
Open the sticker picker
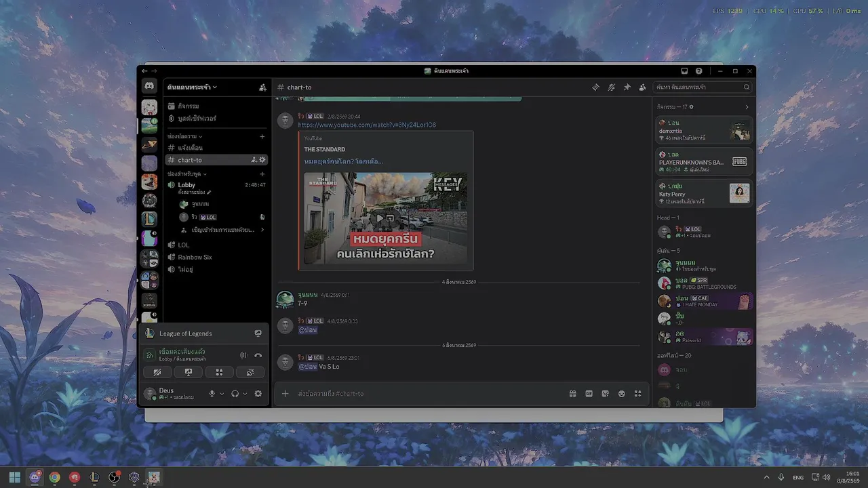coord(605,394)
